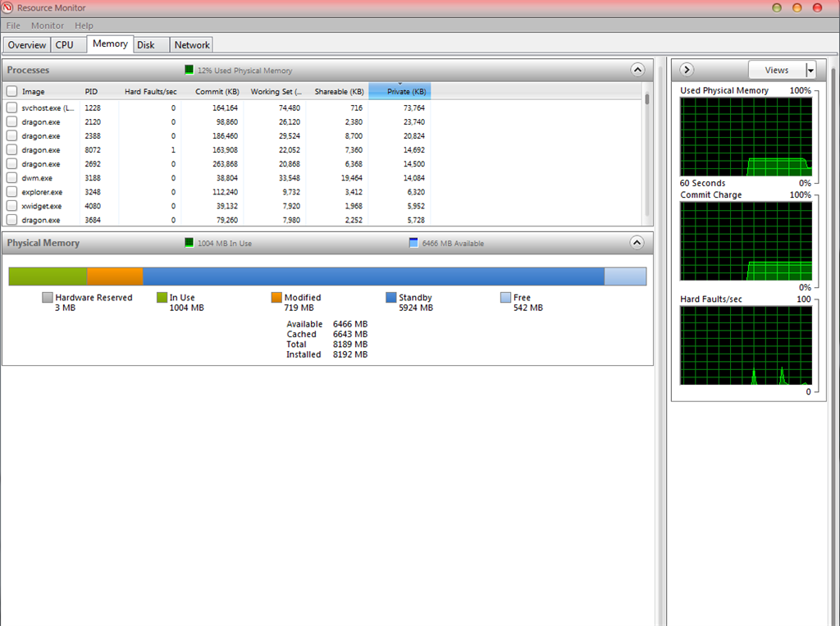Sort by Hard Faults/sec column header
The width and height of the screenshot is (840, 626).
point(151,92)
